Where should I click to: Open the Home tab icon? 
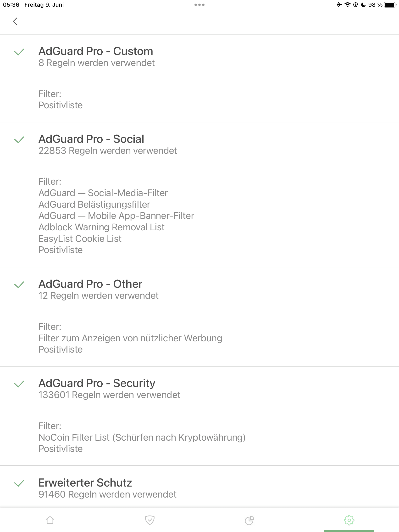(x=50, y=520)
